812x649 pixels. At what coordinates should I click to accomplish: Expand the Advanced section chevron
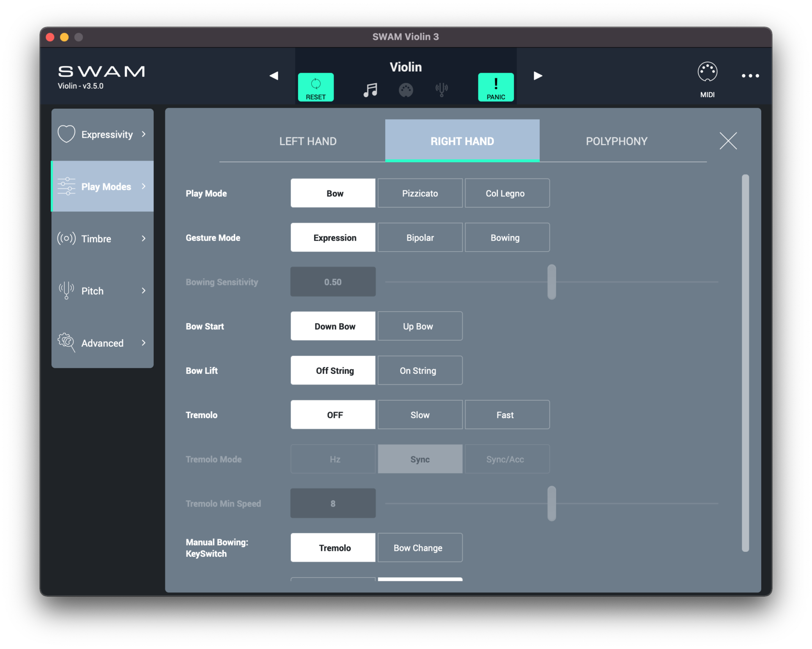tap(144, 342)
